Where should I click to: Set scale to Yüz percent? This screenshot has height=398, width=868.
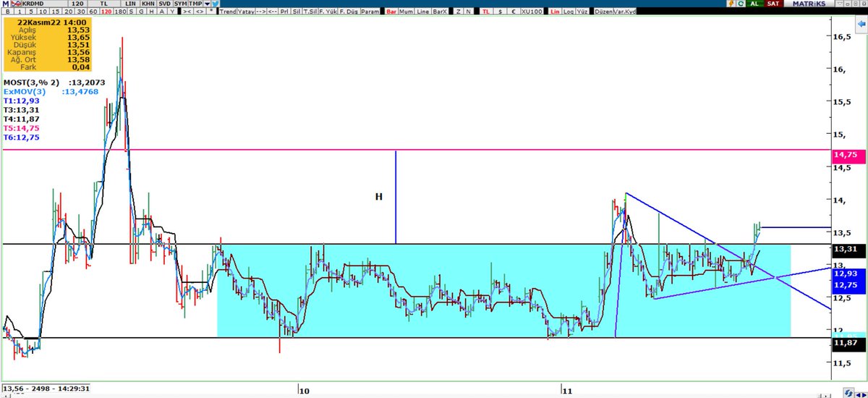(582, 12)
